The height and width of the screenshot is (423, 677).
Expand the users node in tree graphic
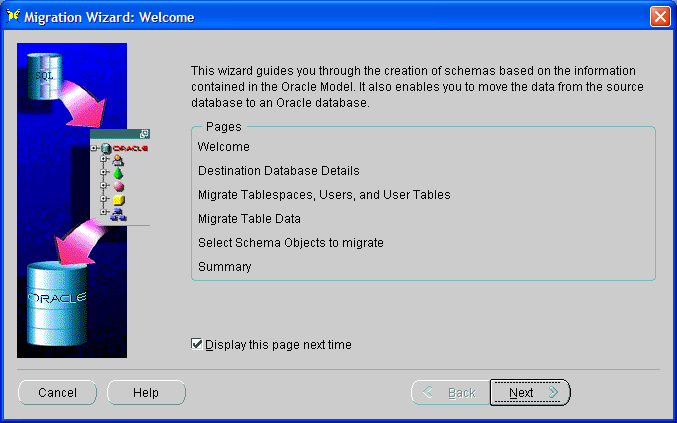104,160
